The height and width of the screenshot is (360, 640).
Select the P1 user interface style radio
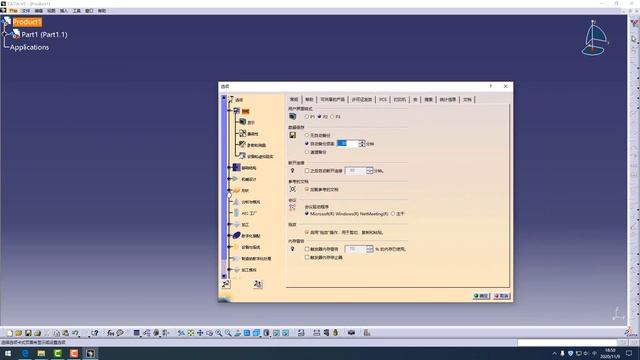coord(307,117)
